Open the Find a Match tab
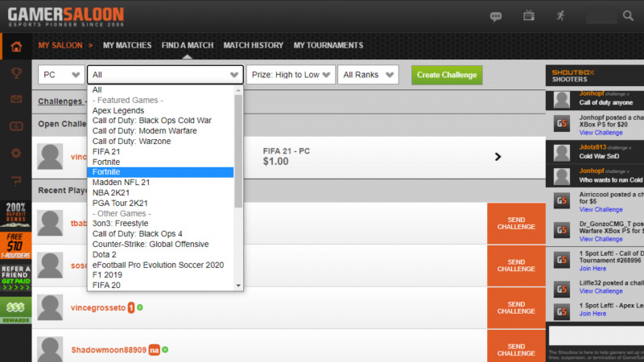 coord(188,46)
